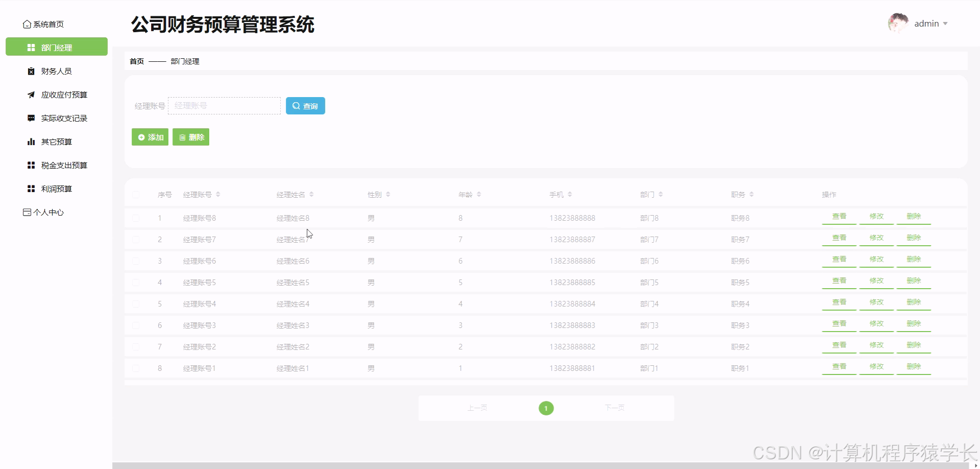This screenshot has height=469, width=980.
Task: Check the select-all checkbox in table header
Action: (136, 195)
